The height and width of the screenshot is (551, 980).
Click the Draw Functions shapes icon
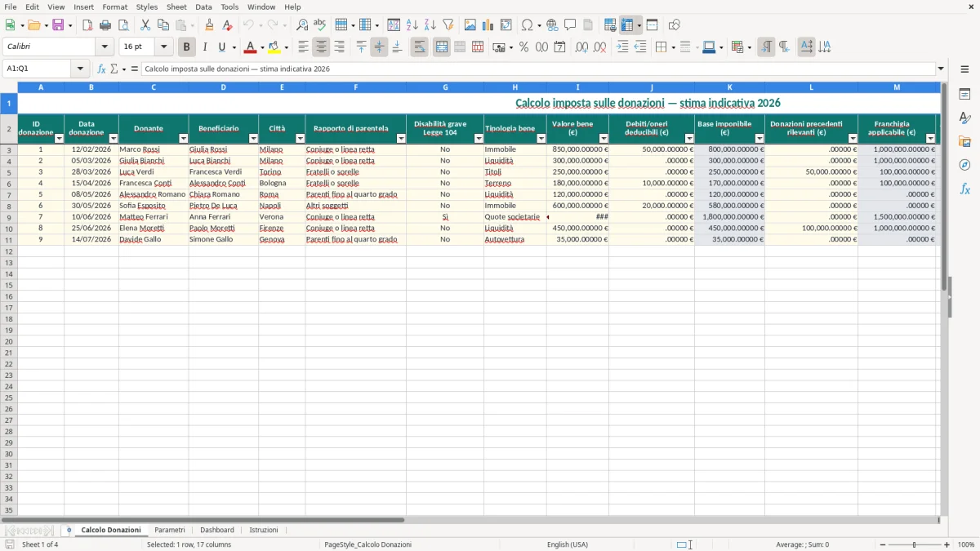pos(674,25)
